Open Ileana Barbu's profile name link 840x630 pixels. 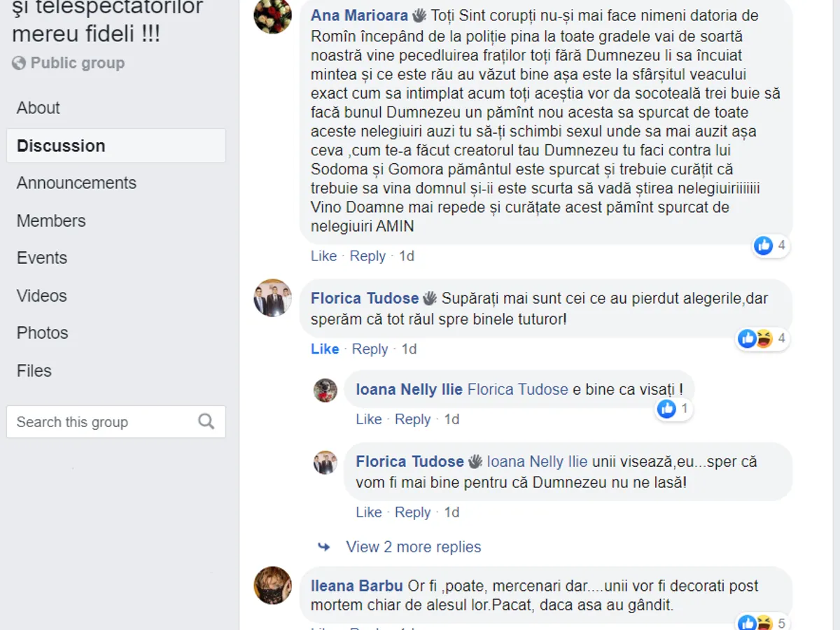[356, 586]
